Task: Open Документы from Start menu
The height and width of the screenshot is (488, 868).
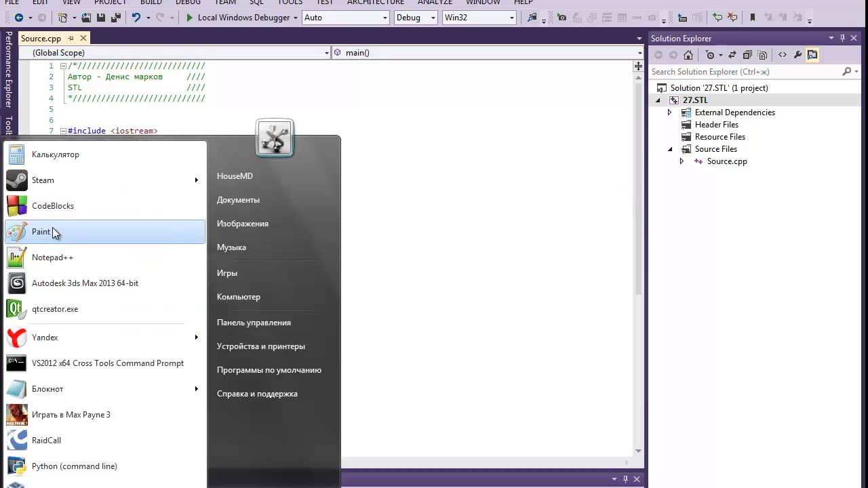Action: [238, 200]
